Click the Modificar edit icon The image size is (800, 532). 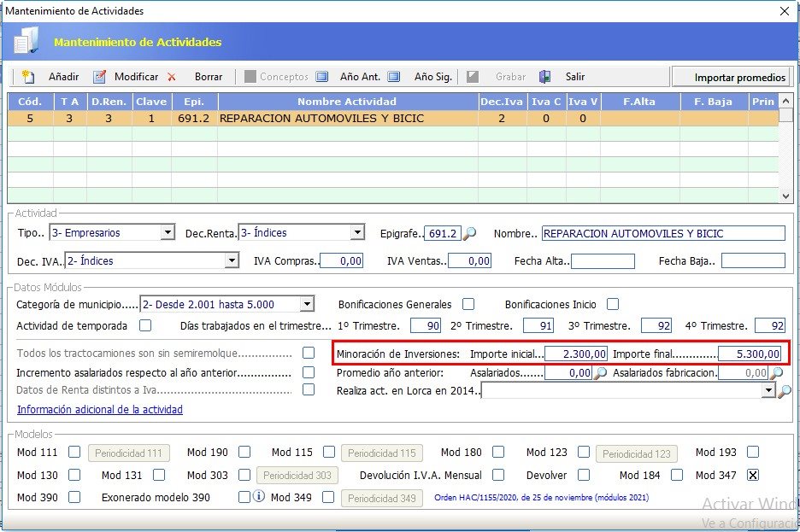click(99, 77)
